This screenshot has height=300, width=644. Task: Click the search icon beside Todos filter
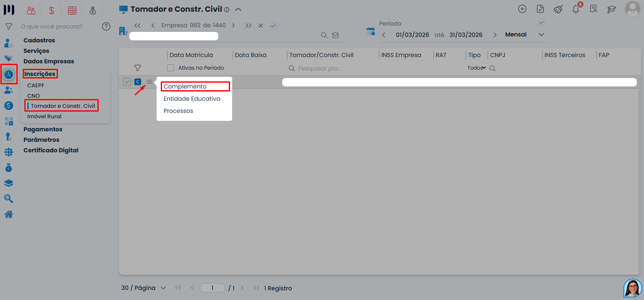(x=492, y=68)
